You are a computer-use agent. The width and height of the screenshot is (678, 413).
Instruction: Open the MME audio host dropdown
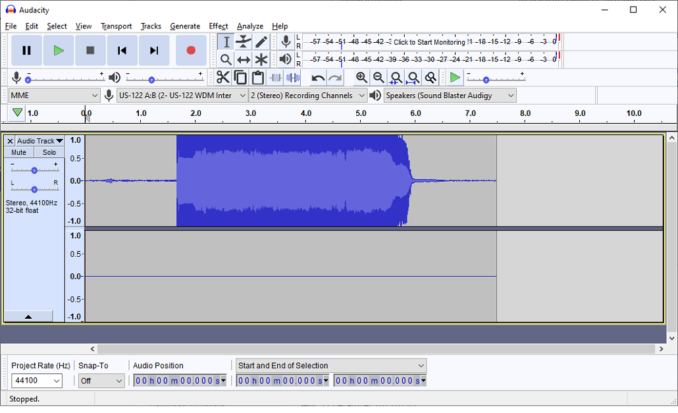click(x=54, y=95)
